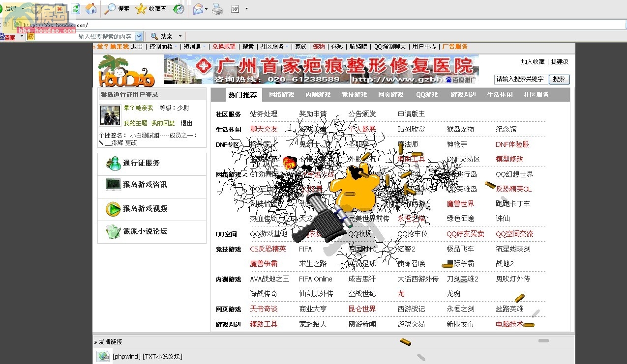Viewport: 627px width, 364px height.
Task: Open the 社区服务 dropdown in top nav
Action: tap(274, 47)
